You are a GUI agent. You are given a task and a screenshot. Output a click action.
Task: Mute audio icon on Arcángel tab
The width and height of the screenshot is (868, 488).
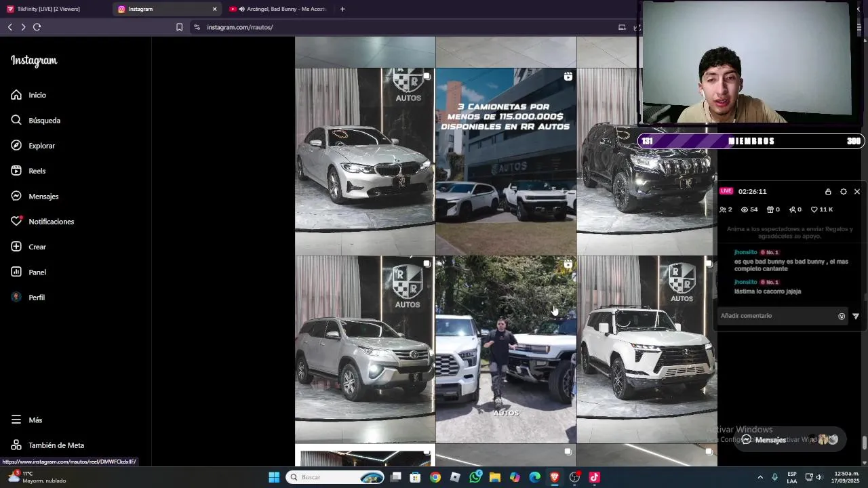point(242,9)
